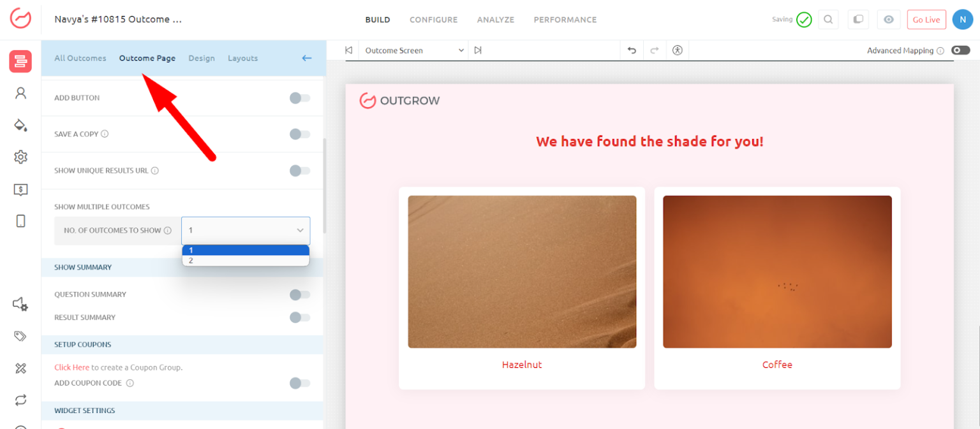Open preview with the eye icon
This screenshot has width=980, height=429.
[x=888, y=20]
